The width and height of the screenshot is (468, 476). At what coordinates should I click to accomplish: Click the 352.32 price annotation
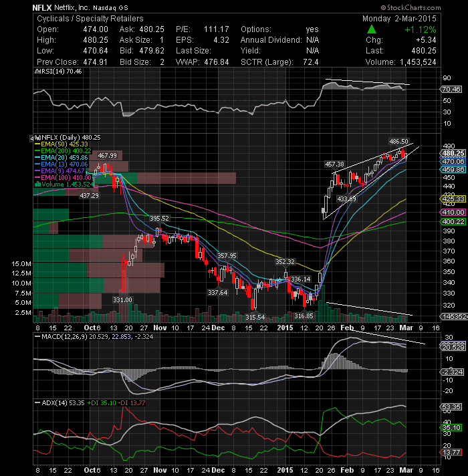285,261
